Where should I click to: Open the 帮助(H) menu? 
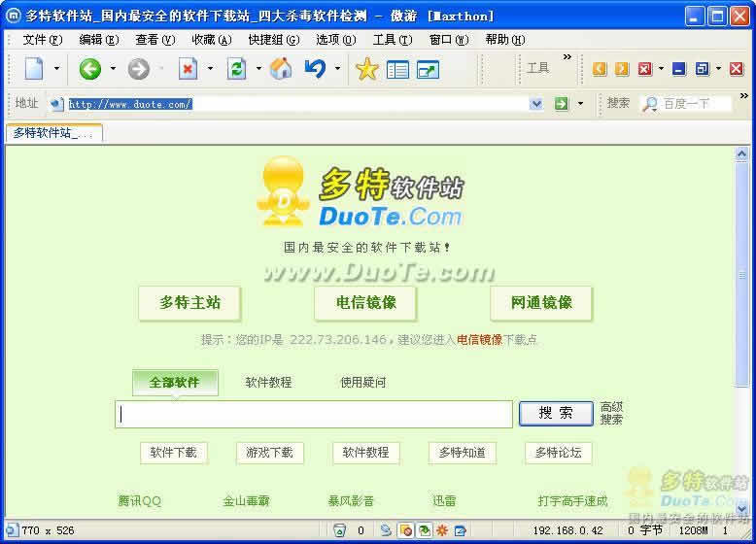tap(505, 40)
